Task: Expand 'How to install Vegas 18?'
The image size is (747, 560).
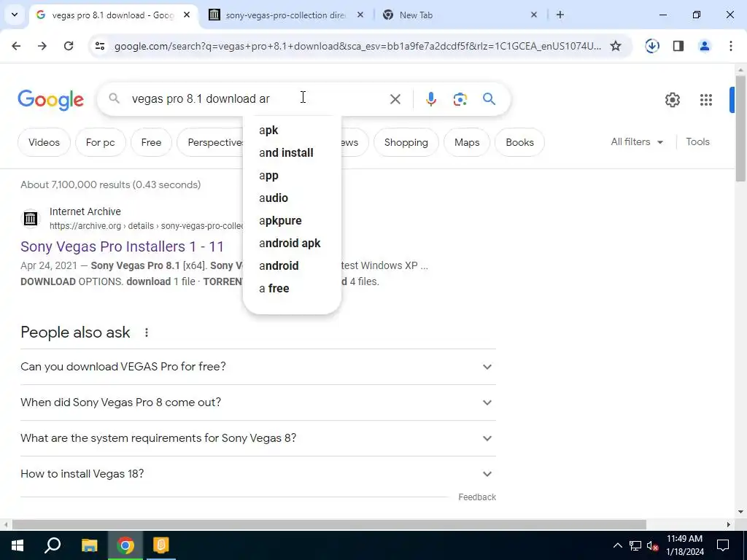Action: click(x=258, y=474)
